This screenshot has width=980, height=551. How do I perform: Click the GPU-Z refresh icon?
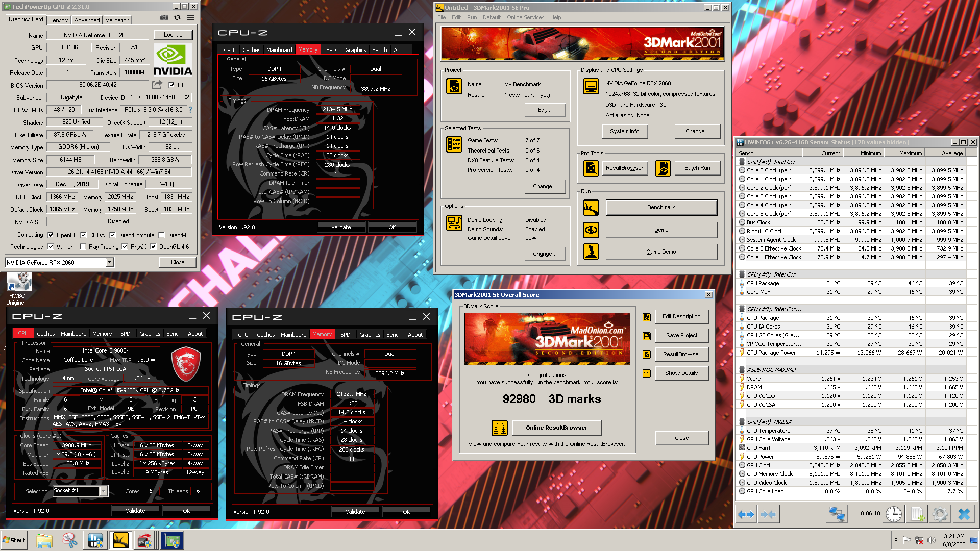pyautogui.click(x=177, y=18)
